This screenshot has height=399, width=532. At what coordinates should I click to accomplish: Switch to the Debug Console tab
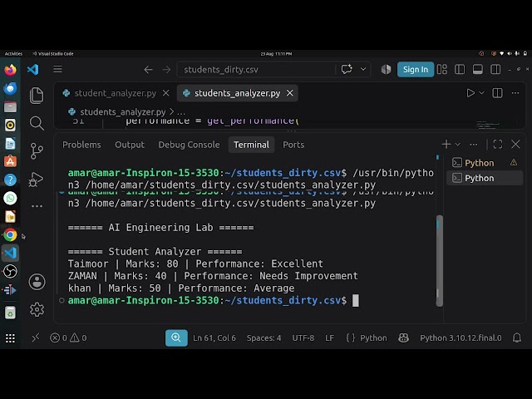[x=189, y=145]
